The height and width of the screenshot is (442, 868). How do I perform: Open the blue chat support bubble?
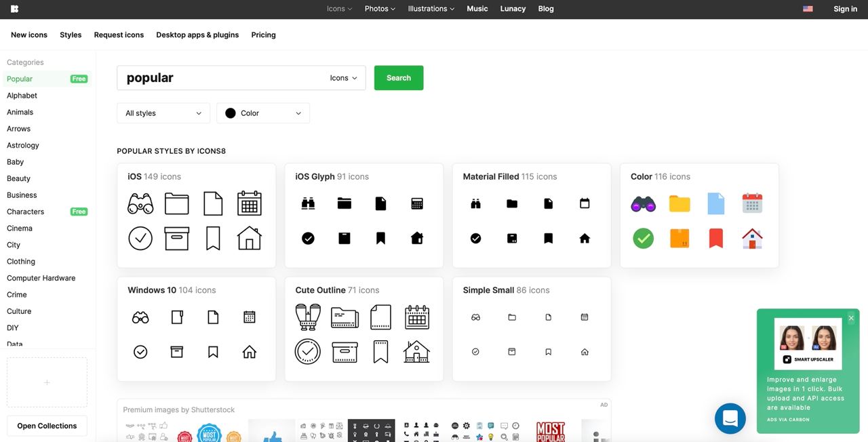point(730,418)
